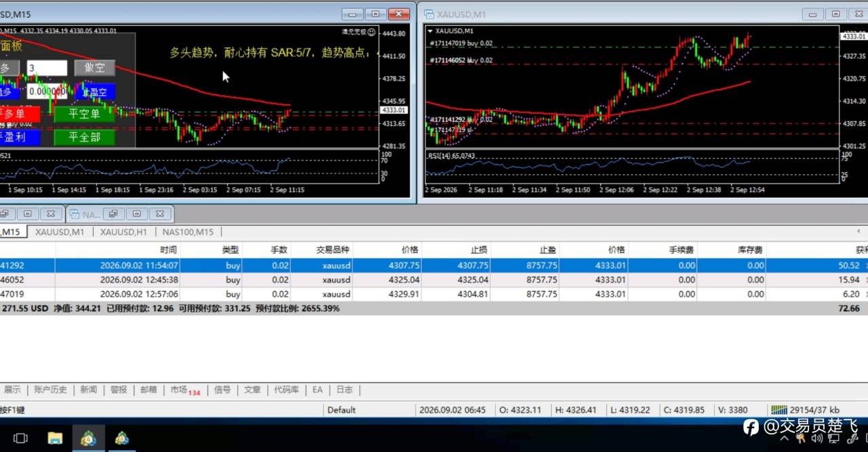
Task: Click the chart icon on the minimized NA... window
Action: tap(75, 214)
